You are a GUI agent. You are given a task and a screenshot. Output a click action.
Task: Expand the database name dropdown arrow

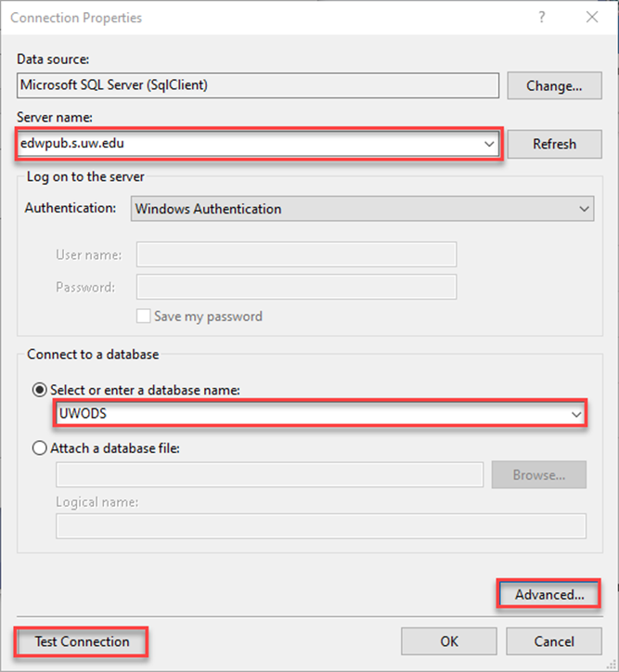tap(576, 413)
